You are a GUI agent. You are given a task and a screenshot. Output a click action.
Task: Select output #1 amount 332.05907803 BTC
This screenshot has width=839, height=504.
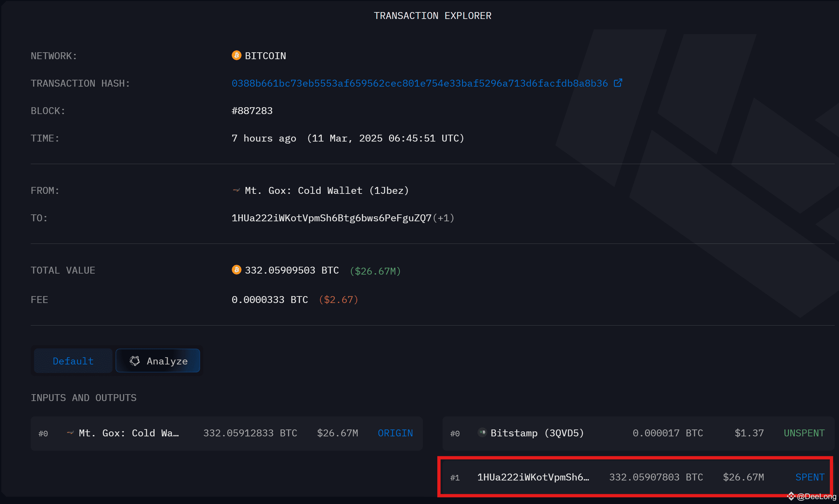(656, 477)
